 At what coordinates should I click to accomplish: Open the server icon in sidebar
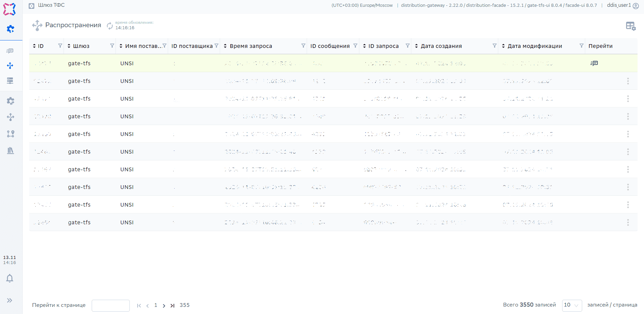[10, 81]
